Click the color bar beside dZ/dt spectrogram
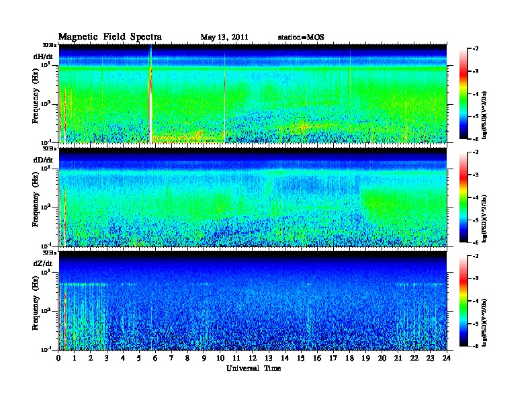 pyautogui.click(x=463, y=301)
